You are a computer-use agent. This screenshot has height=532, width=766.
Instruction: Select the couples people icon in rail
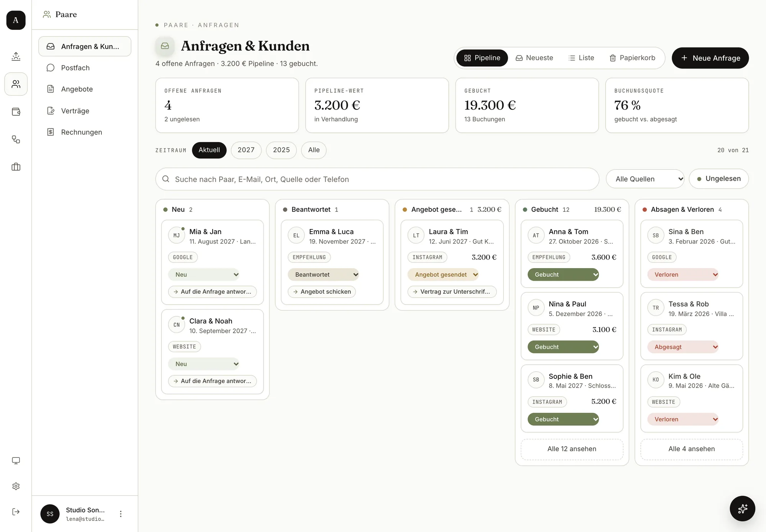point(16,84)
